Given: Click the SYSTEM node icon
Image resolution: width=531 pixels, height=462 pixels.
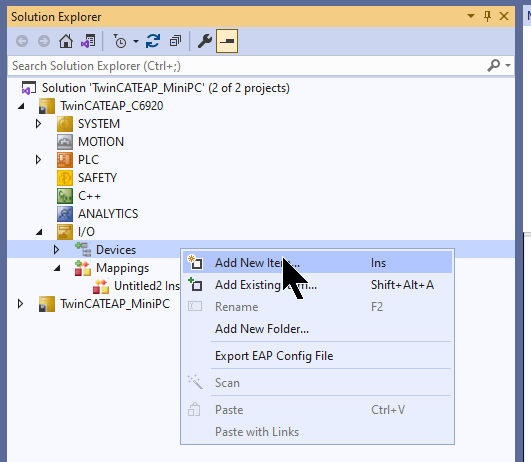Looking at the screenshot, I should click(x=65, y=124).
